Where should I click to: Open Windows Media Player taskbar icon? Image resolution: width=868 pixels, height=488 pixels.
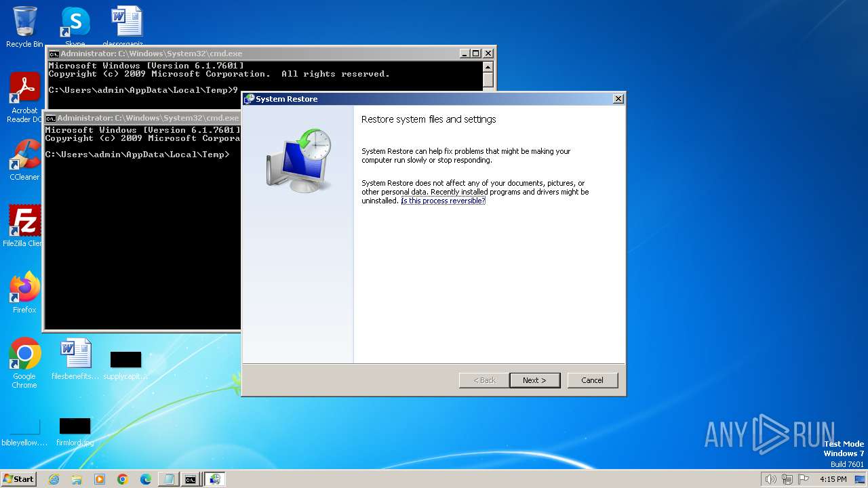tap(100, 479)
